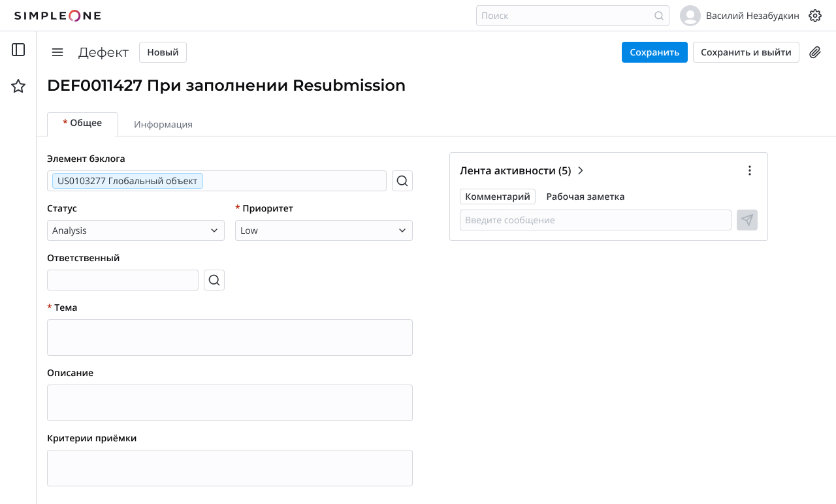Open the hamburger menu next to Дефект
836x504 pixels.
57,52
